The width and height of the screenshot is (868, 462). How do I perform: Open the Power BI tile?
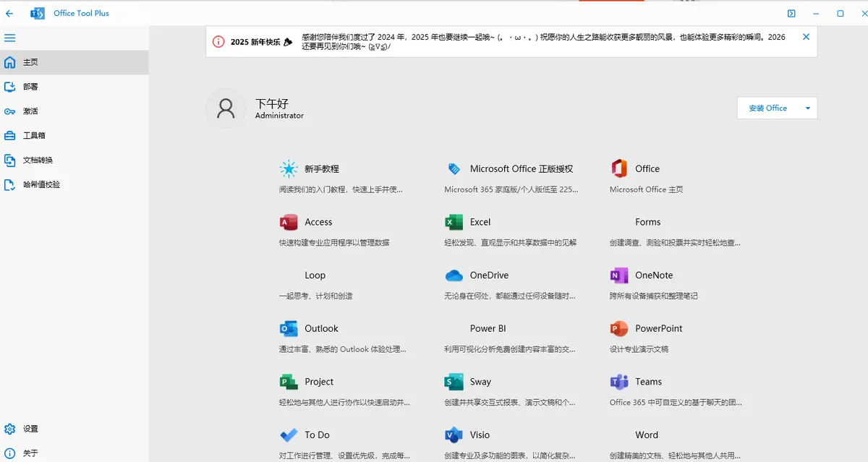[511, 338]
